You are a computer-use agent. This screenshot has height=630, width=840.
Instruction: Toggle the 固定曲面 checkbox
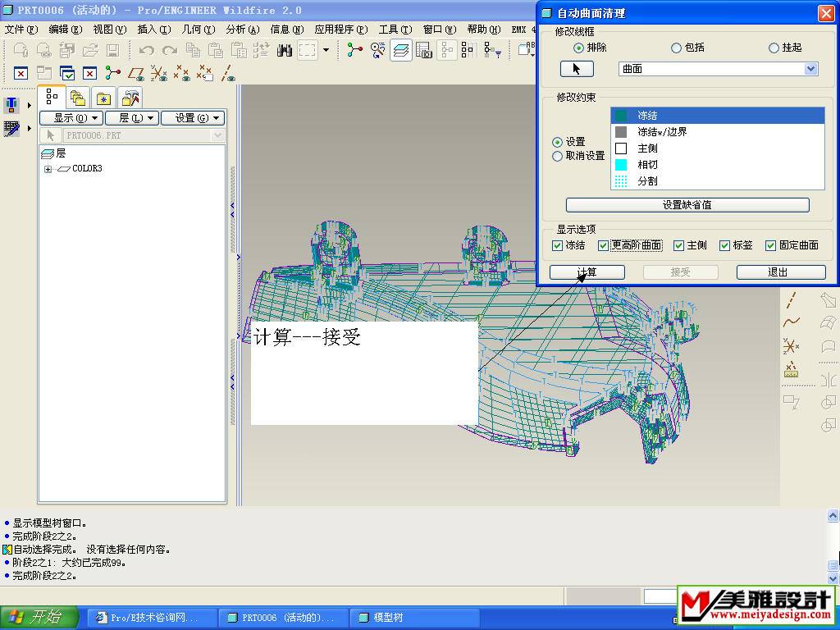771,245
